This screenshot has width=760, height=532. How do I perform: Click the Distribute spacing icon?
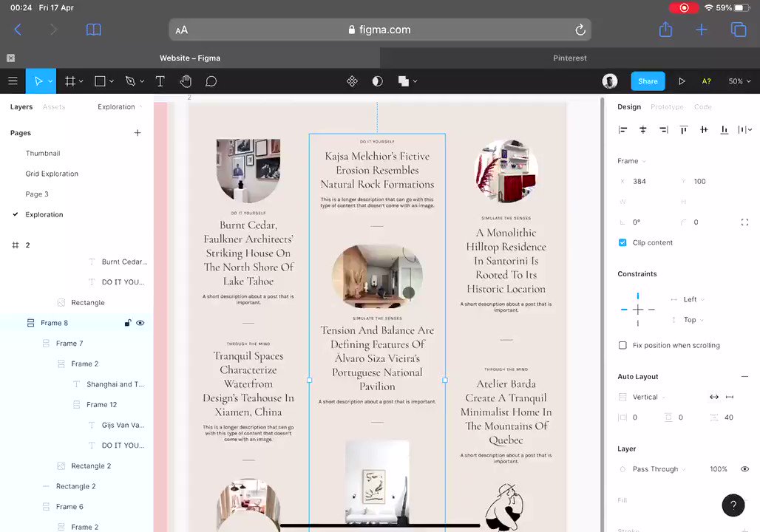742,129
